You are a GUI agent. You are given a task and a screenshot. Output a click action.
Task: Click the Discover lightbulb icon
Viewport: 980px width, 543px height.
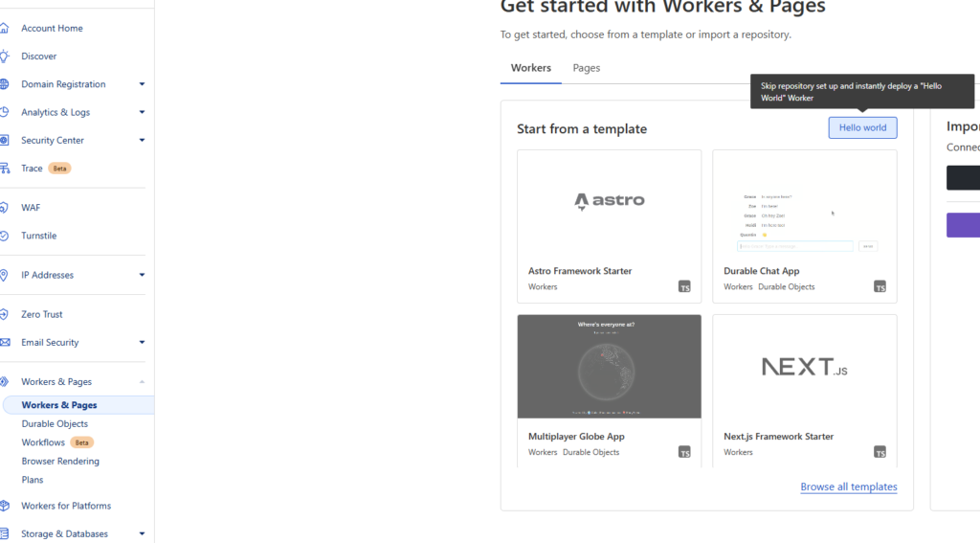[x=5, y=57]
